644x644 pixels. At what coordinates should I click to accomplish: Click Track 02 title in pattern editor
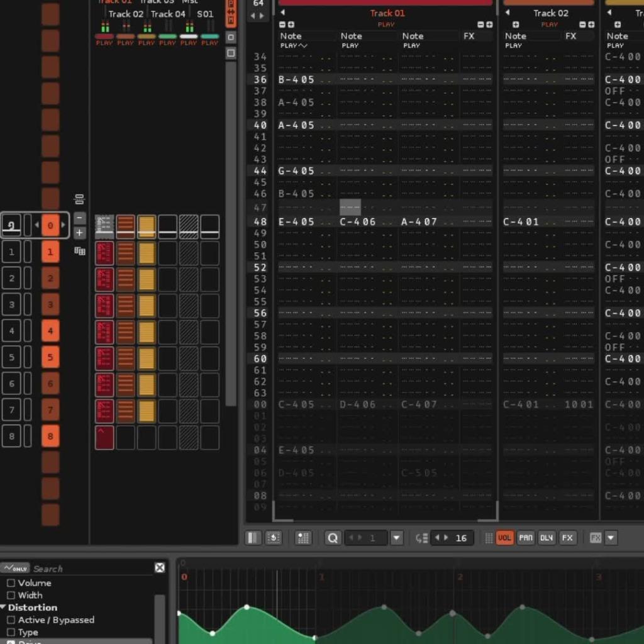[x=551, y=13]
